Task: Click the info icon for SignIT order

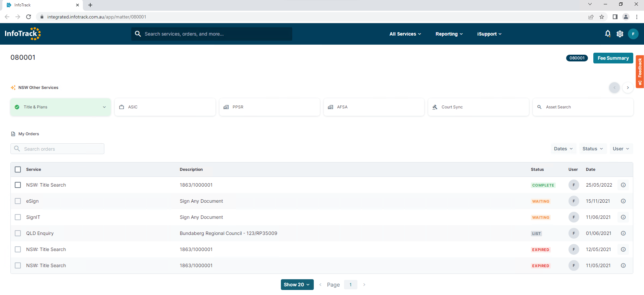Action: [x=623, y=217]
